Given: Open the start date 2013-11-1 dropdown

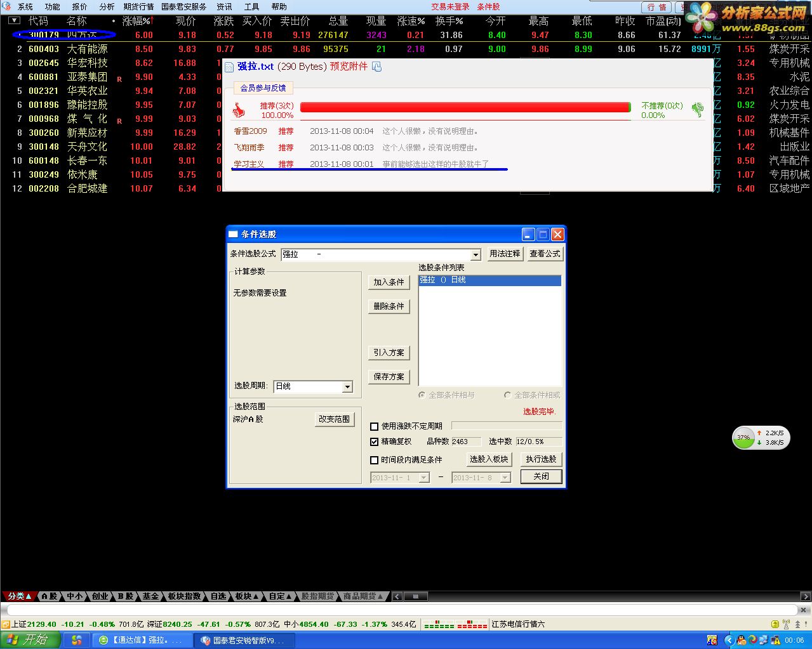Looking at the screenshot, I should (x=424, y=478).
